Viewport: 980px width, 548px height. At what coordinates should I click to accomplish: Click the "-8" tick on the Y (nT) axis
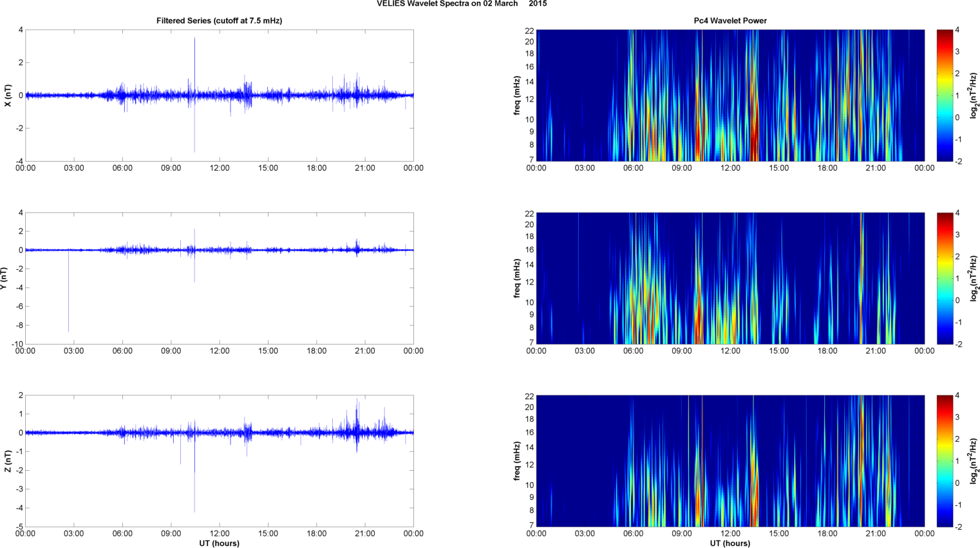click(19, 325)
